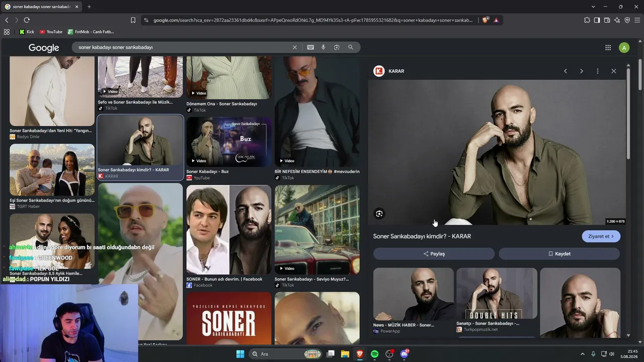Viewport: 644px width, 362px height.
Task: Show next image in preview panel
Action: pos(582,71)
